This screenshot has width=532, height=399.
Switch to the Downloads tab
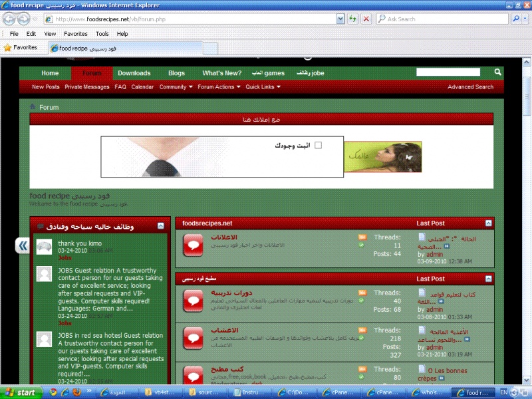[x=134, y=73]
